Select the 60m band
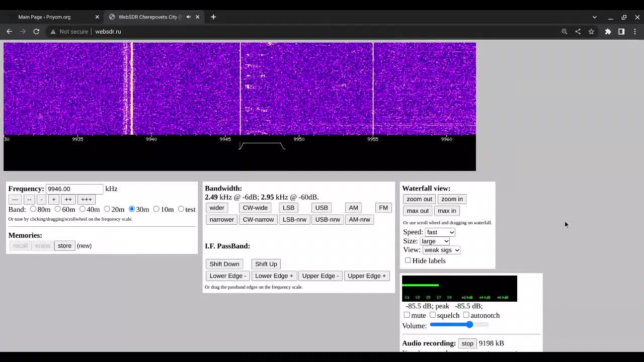The height and width of the screenshot is (362, 644). [x=57, y=209]
